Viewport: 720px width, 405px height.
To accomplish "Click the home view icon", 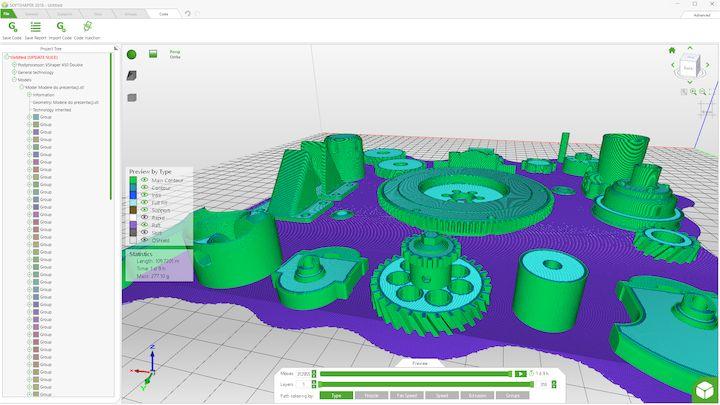I will tap(672, 50).
